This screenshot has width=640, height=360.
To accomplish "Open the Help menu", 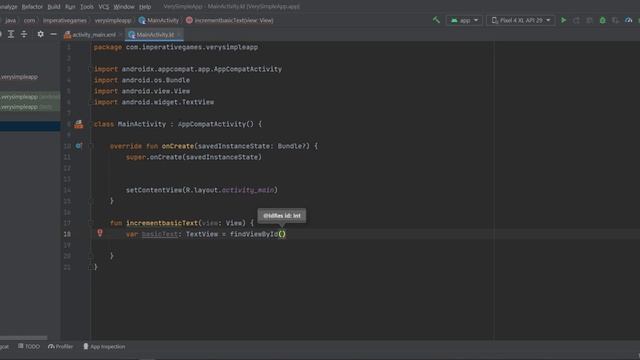I will 145,7.
